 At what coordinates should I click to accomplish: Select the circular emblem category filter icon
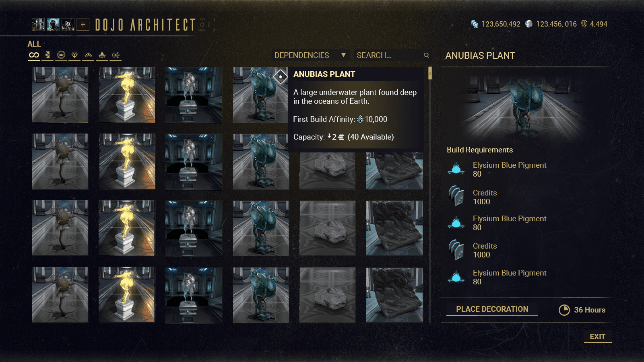(61, 55)
